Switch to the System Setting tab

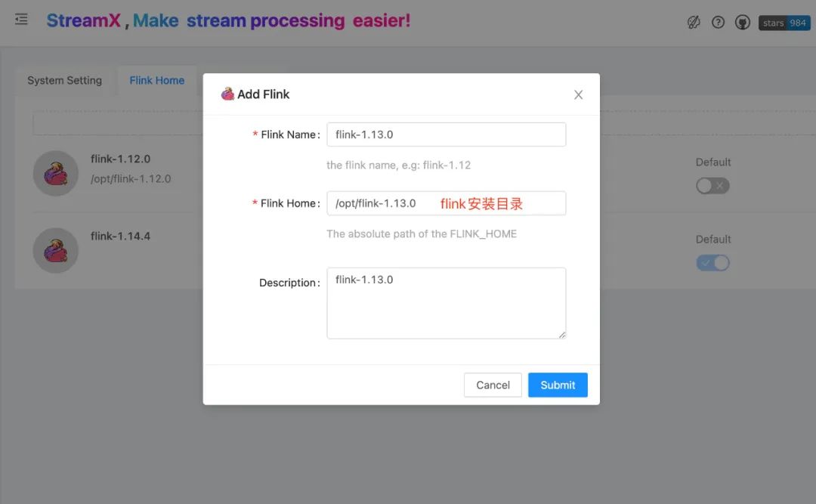click(65, 80)
